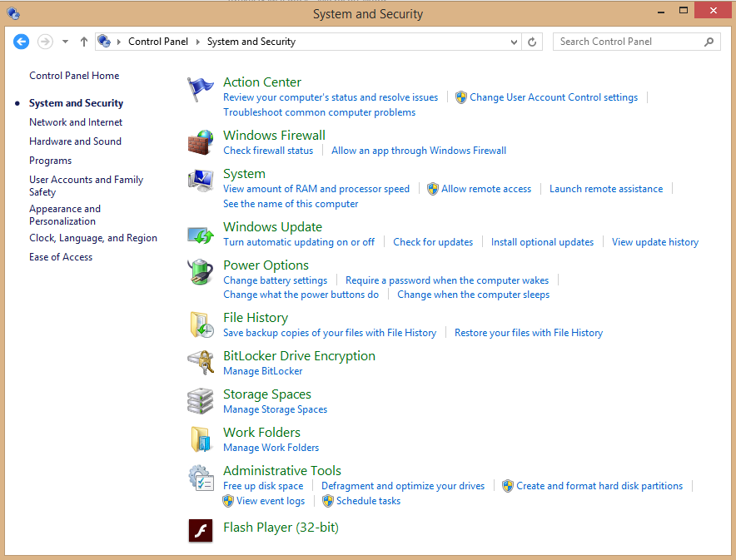Click the title bar Control Panel icon

click(x=13, y=13)
